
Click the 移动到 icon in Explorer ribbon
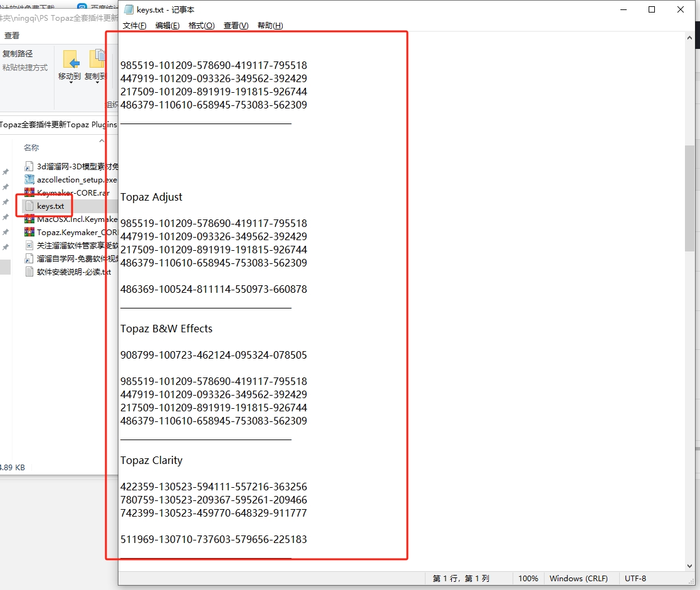point(71,60)
